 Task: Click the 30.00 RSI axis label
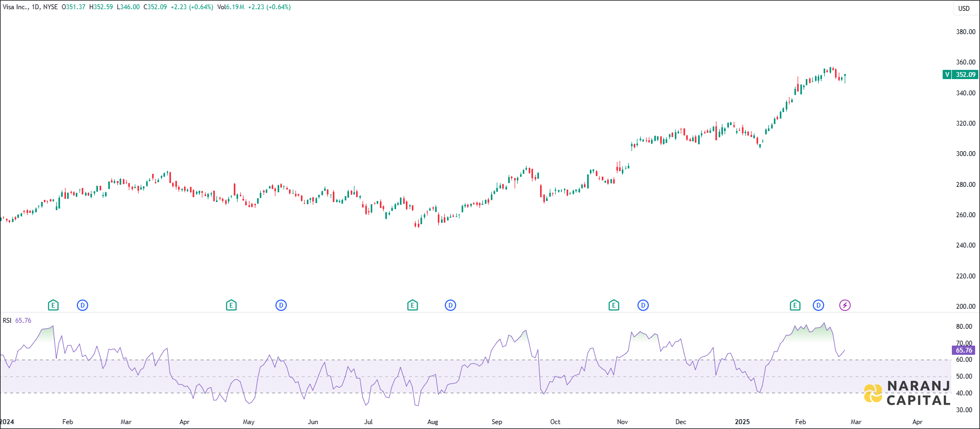964,410
